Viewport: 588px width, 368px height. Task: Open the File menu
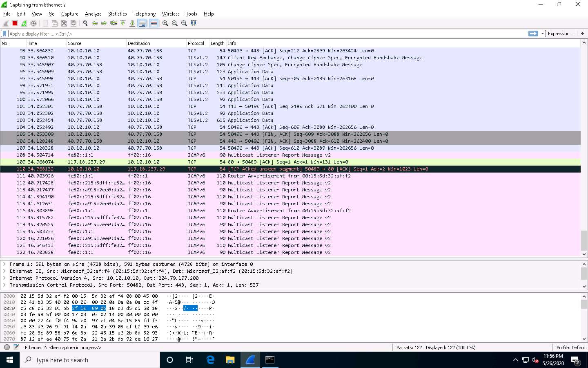coord(7,14)
